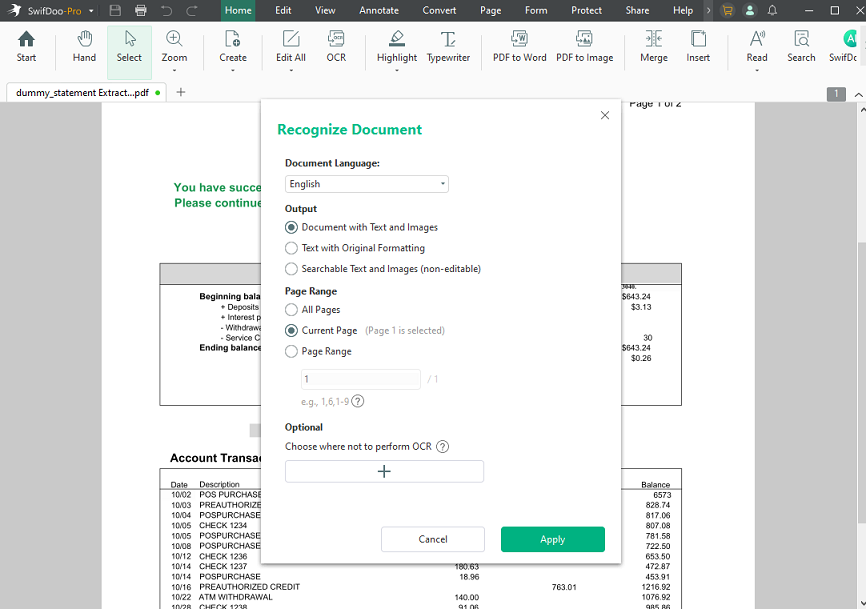Open the Merge tool

(x=653, y=47)
